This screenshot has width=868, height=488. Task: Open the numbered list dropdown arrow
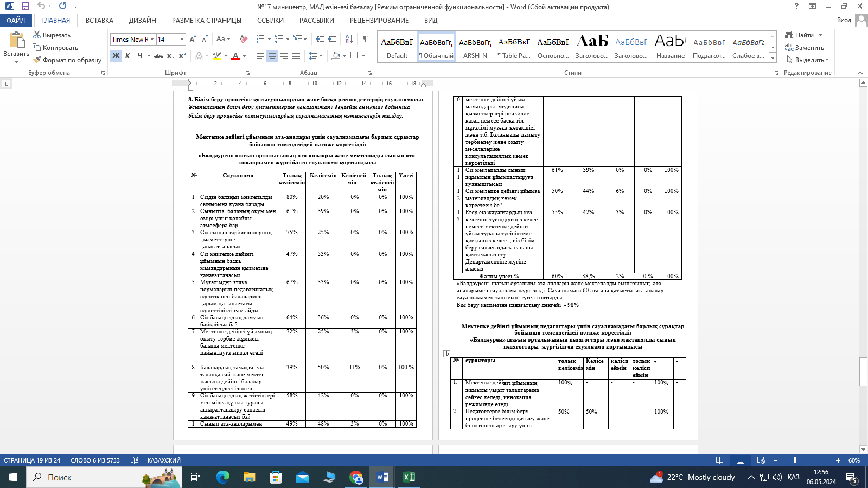point(288,39)
